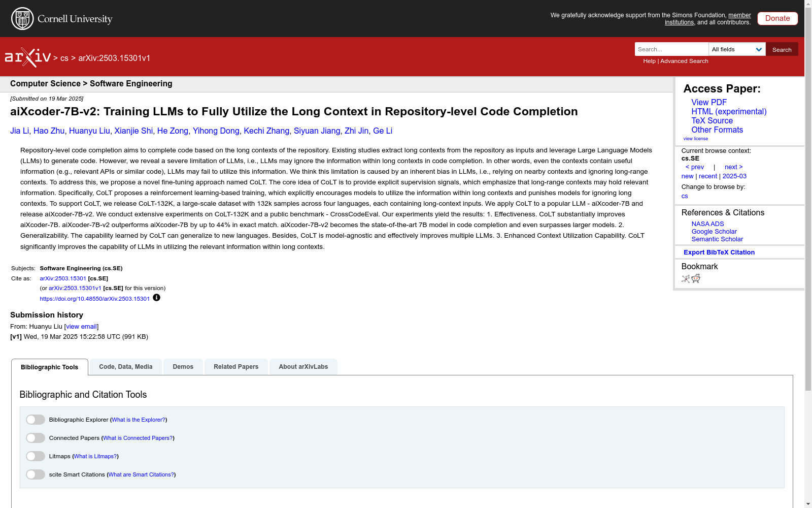Viewport: 812px width, 508px height.
Task: Select the Demos tab
Action: (183, 367)
